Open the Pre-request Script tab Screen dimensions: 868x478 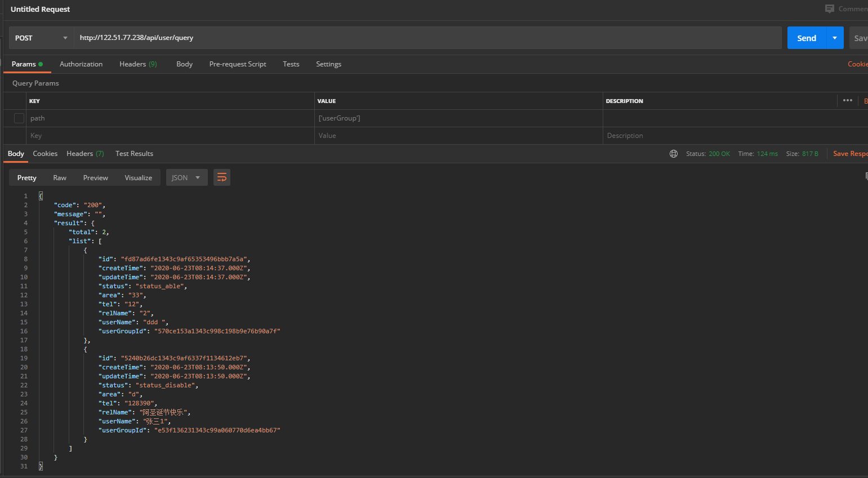238,64
